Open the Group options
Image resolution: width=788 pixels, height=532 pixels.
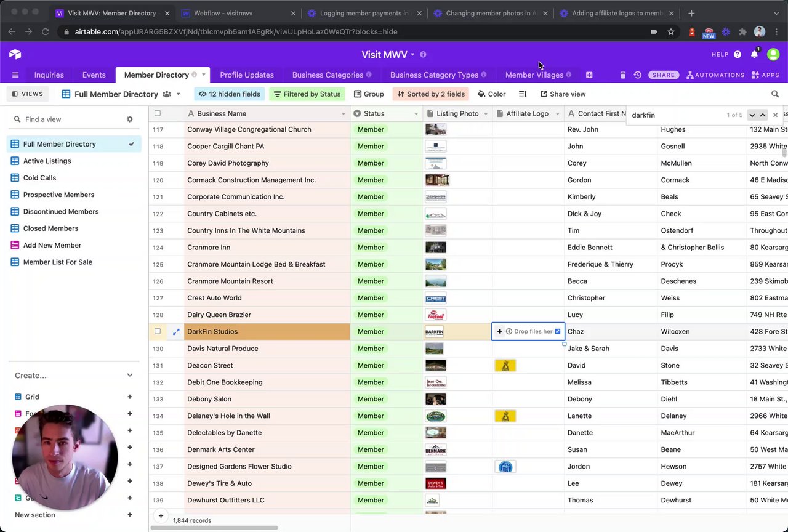pos(369,94)
